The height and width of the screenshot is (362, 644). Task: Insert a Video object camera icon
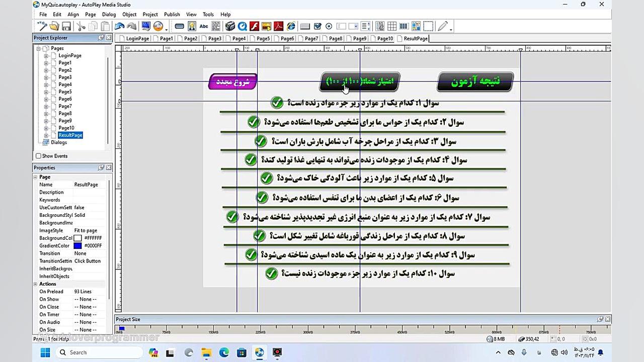229,26
